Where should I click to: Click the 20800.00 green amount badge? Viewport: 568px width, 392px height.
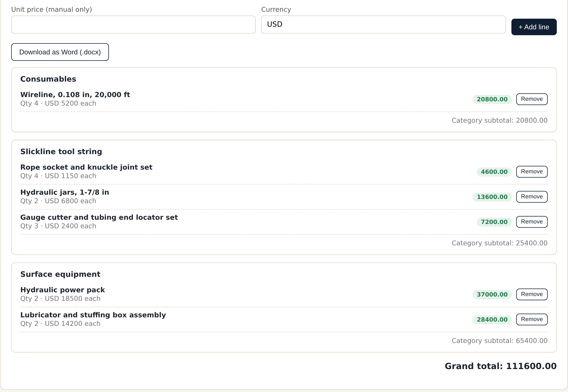point(492,99)
